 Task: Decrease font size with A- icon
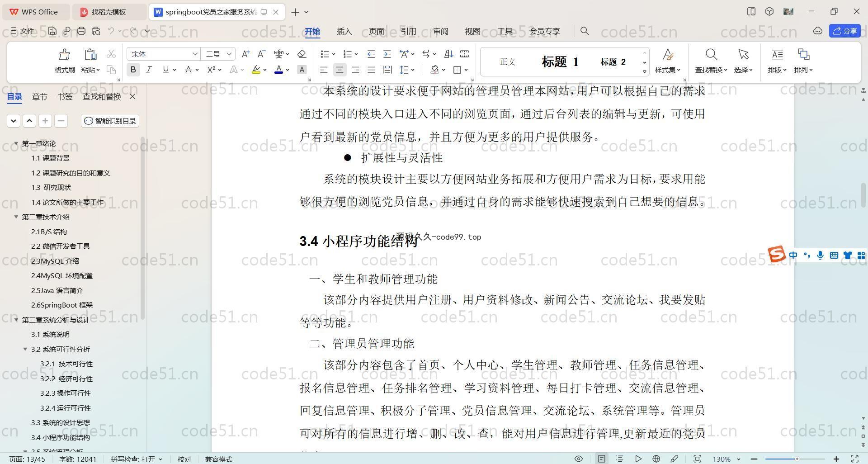click(x=261, y=54)
